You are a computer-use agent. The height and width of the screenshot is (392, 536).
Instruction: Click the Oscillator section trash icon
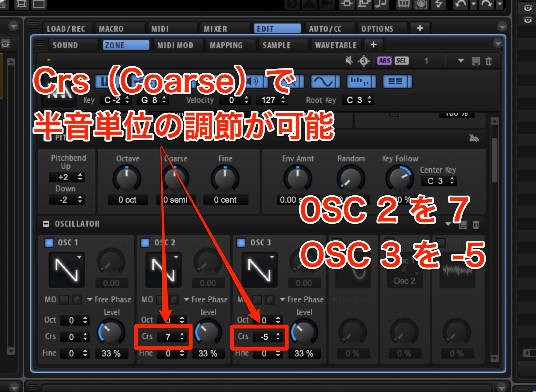(476, 224)
